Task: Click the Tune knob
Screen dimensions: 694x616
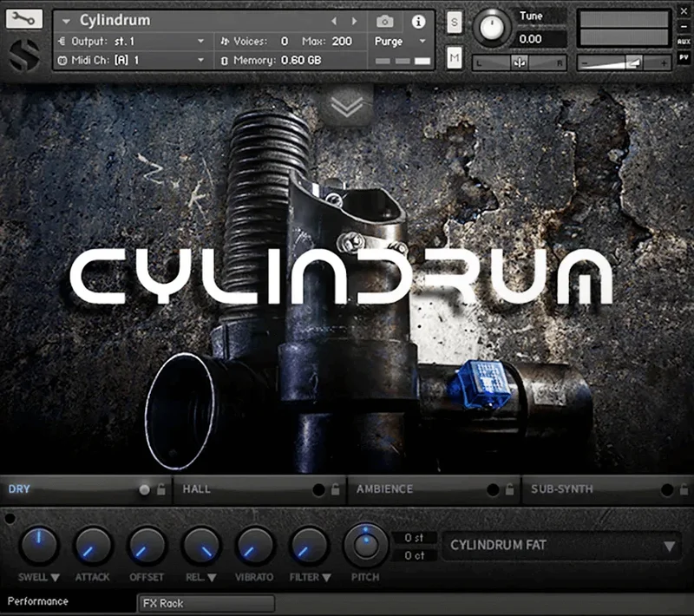Action: point(492,28)
